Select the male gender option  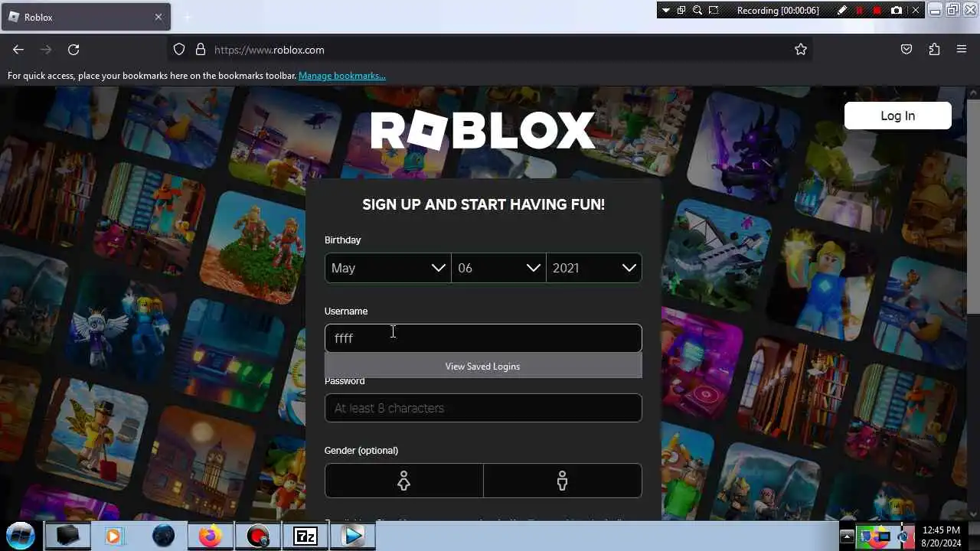tap(563, 481)
